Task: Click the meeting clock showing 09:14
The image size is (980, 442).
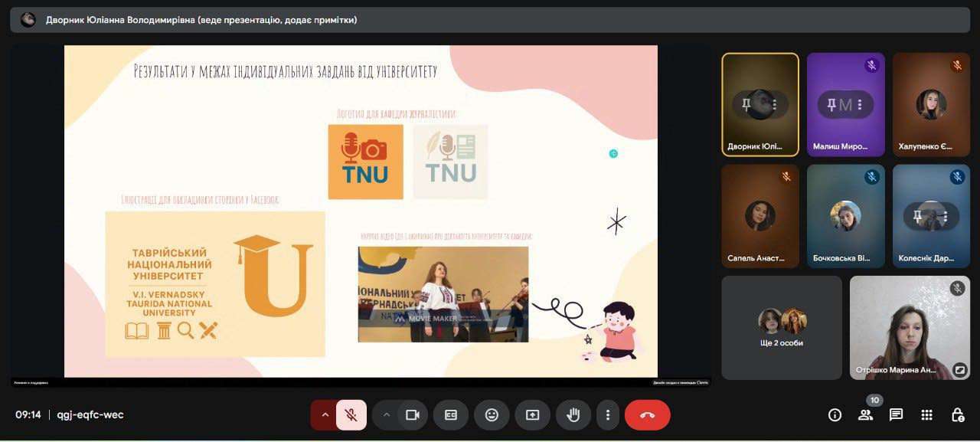Action: (28, 414)
